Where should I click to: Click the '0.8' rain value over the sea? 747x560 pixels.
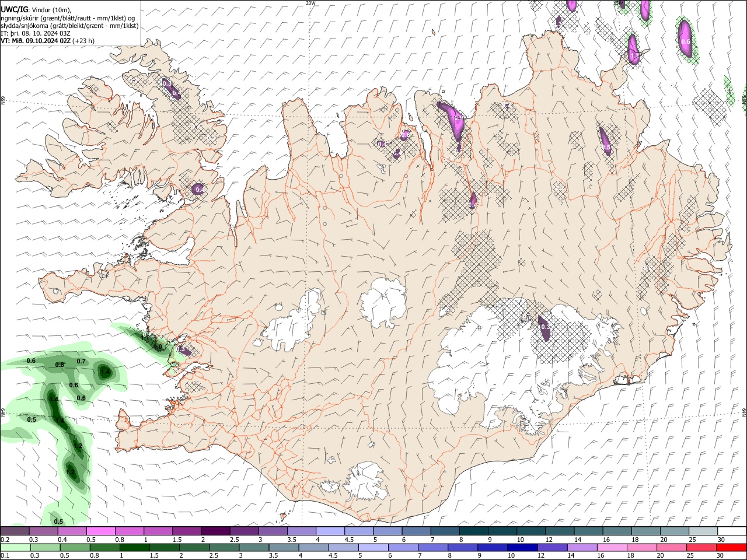click(60, 365)
